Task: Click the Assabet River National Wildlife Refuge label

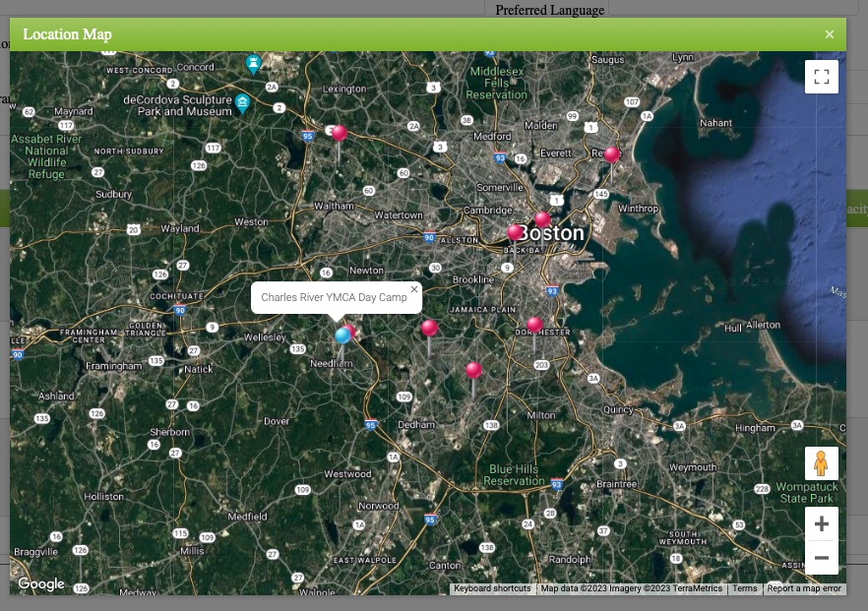Action: (46, 156)
